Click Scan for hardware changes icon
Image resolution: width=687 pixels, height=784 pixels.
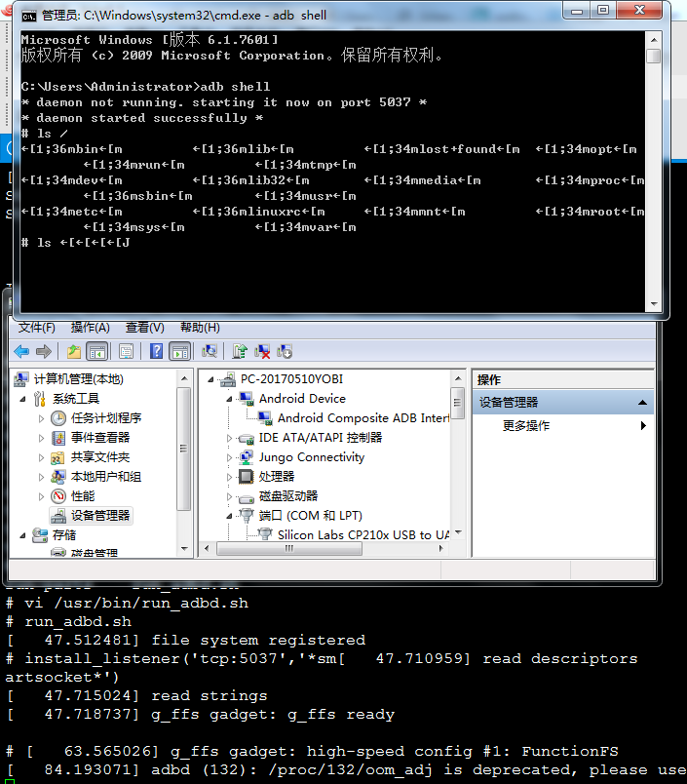pos(210,351)
